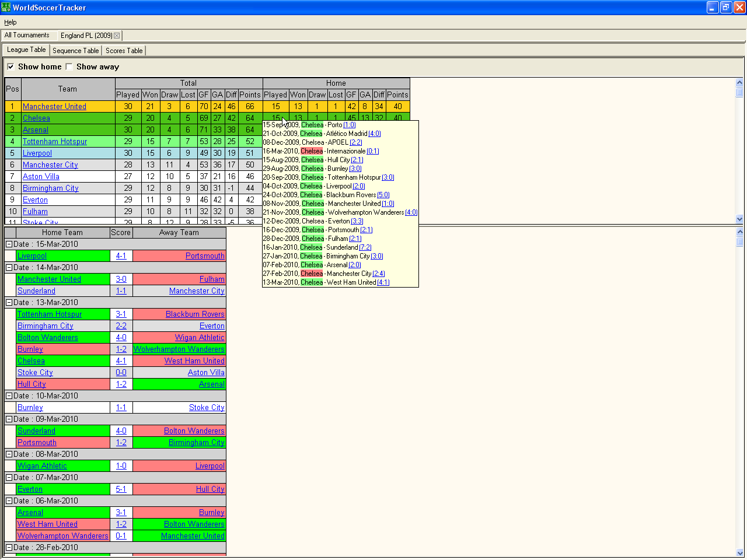747x560 pixels.
Task: Open Aston Villa in league table
Action: click(41, 177)
